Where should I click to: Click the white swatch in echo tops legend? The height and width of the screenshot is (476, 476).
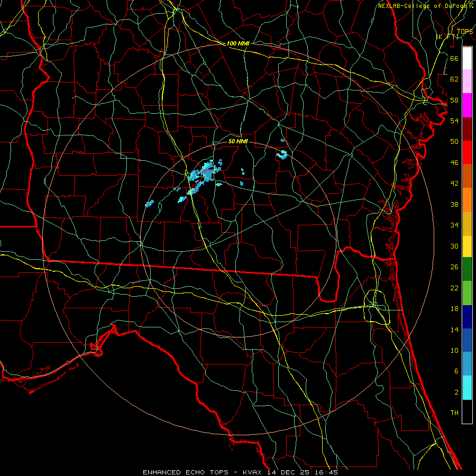(x=467, y=58)
